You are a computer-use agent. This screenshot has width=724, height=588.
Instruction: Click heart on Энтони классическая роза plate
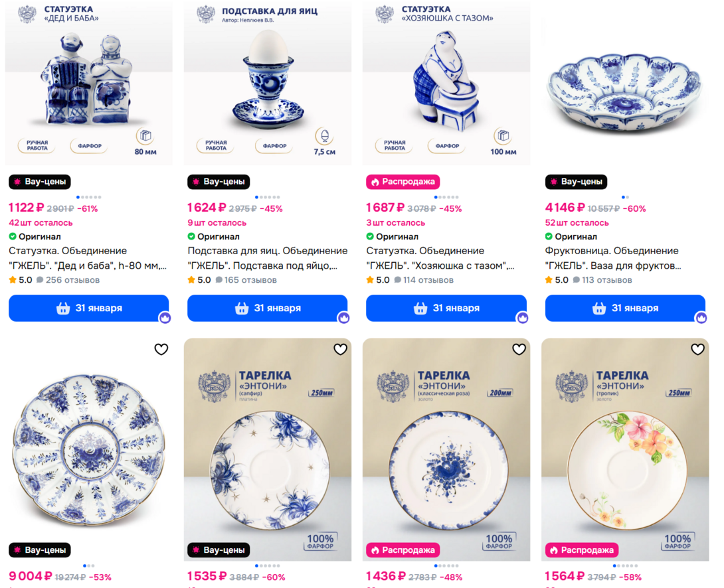pos(519,350)
